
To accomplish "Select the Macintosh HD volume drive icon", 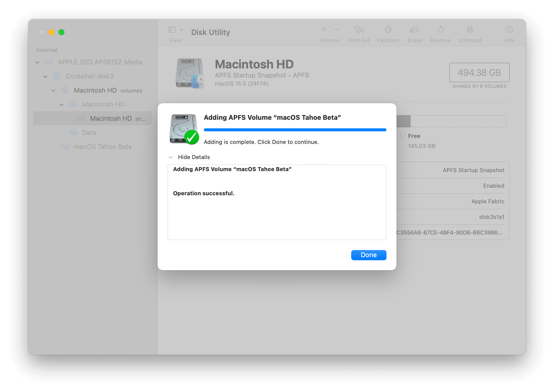I will (x=73, y=104).
